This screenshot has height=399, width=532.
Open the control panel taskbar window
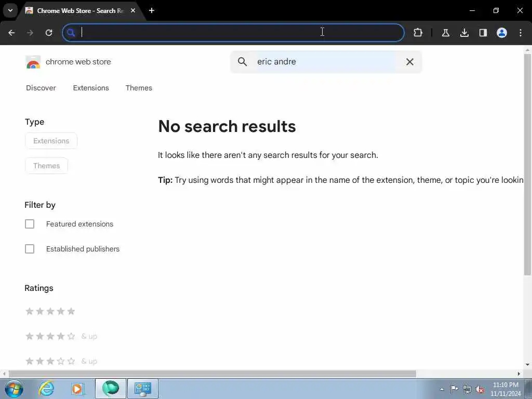(142, 389)
